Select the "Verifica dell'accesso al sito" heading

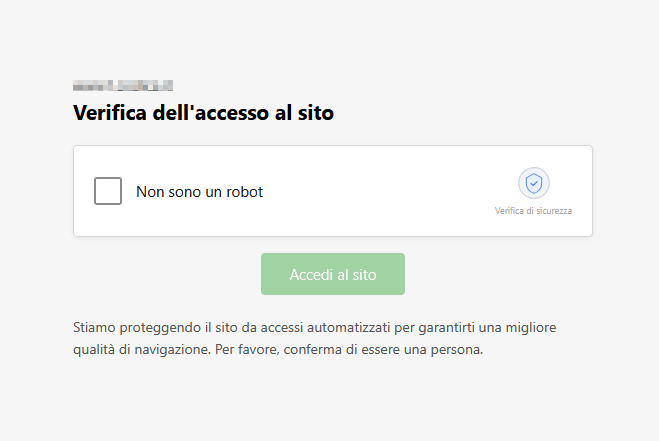203,113
